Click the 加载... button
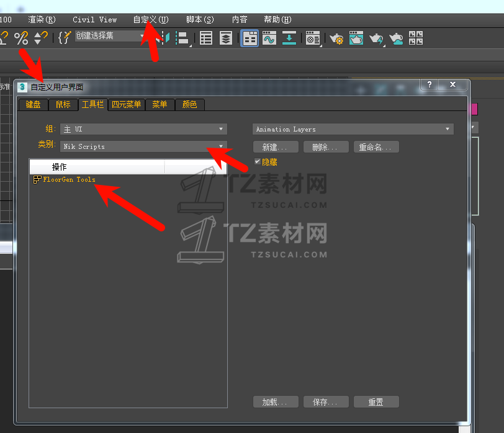 [276, 402]
